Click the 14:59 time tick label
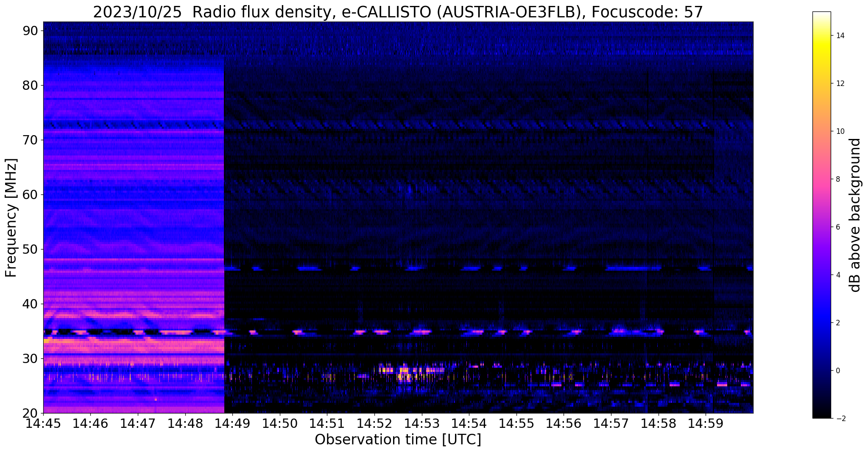This screenshot has width=868, height=452. tap(706, 423)
